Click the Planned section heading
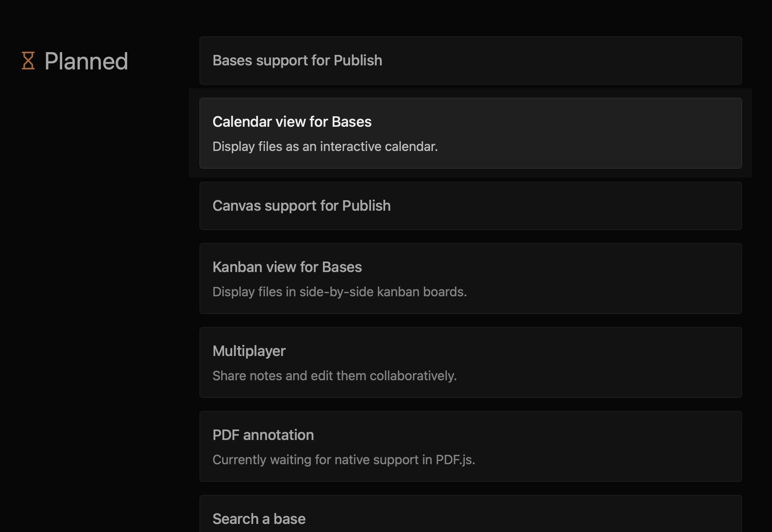The width and height of the screenshot is (772, 532). pos(86,61)
